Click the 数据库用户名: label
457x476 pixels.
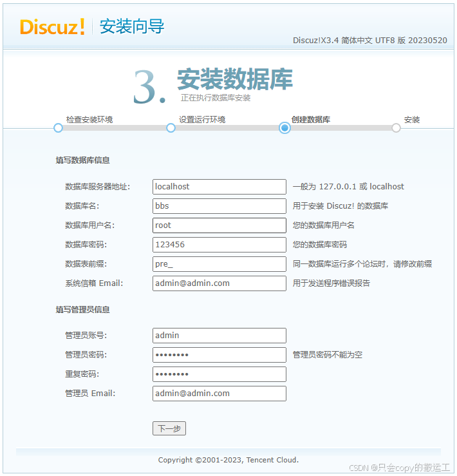click(x=90, y=225)
